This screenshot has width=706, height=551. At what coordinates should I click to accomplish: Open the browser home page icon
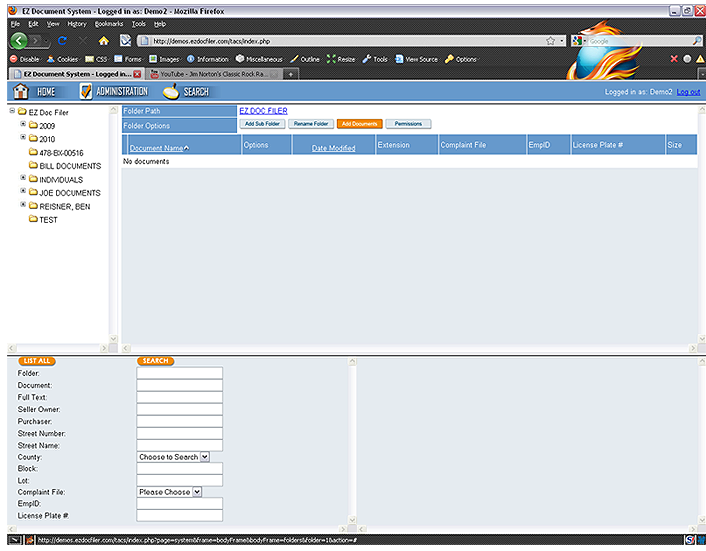[x=104, y=41]
